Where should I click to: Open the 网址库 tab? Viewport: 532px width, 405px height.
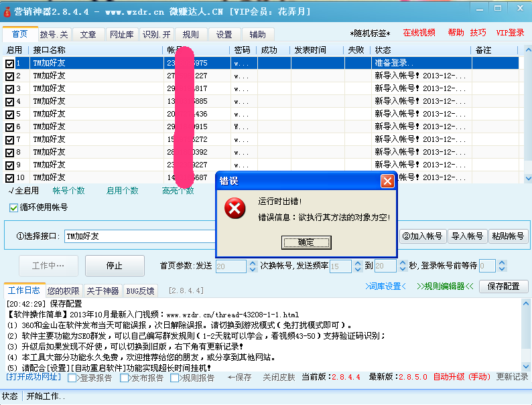[x=122, y=35]
